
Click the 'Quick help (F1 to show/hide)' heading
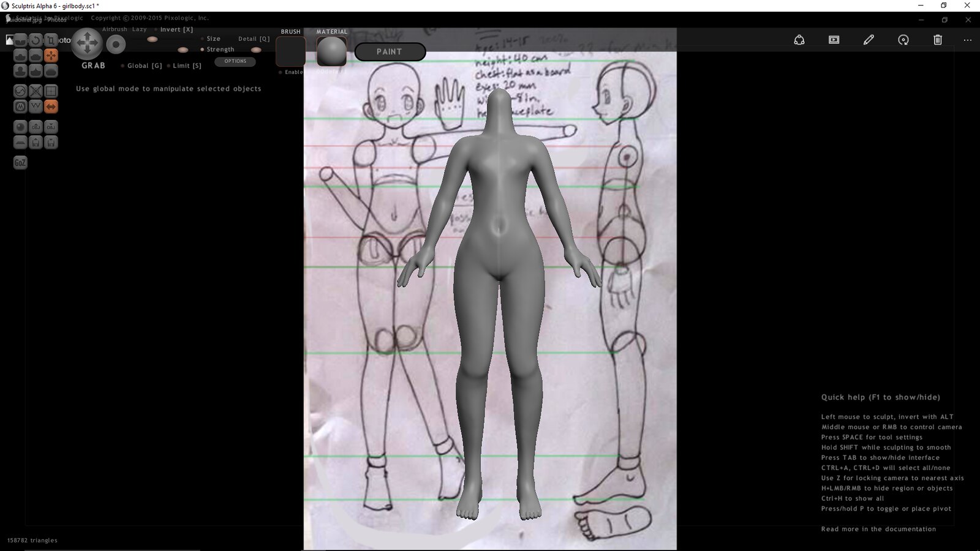coord(881,397)
